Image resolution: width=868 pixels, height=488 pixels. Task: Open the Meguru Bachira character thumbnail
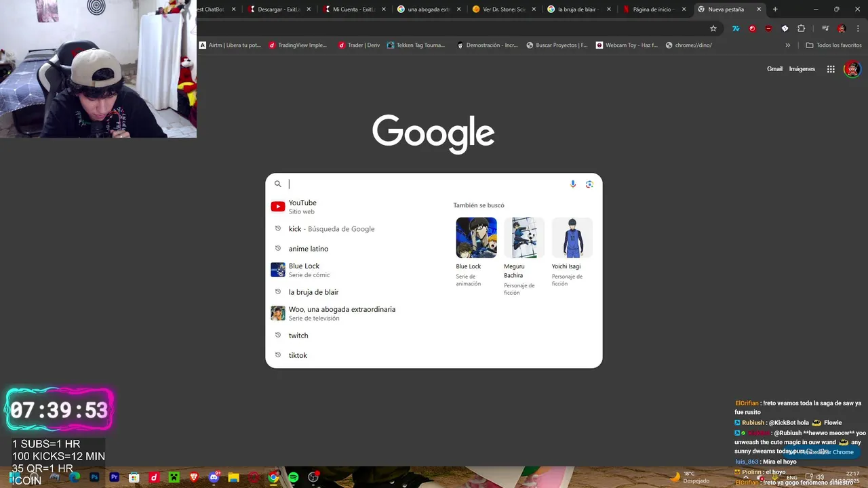pyautogui.click(x=524, y=238)
